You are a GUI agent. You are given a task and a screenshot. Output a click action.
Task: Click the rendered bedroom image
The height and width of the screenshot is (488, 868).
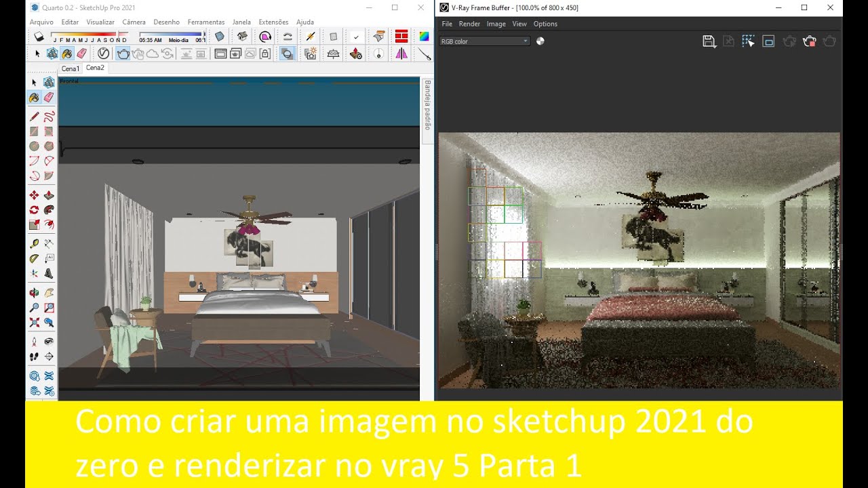639,260
